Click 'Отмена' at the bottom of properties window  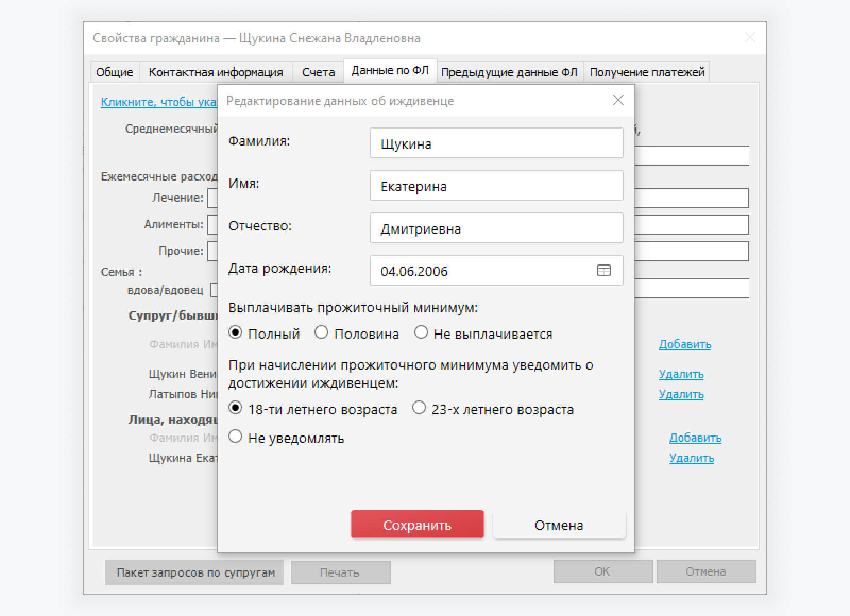[706, 571]
